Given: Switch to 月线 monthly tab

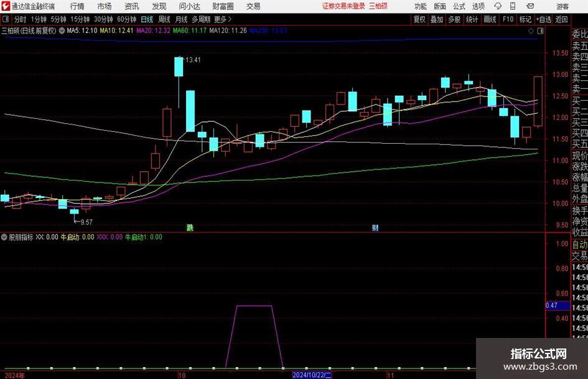Looking at the screenshot, I should [182, 19].
